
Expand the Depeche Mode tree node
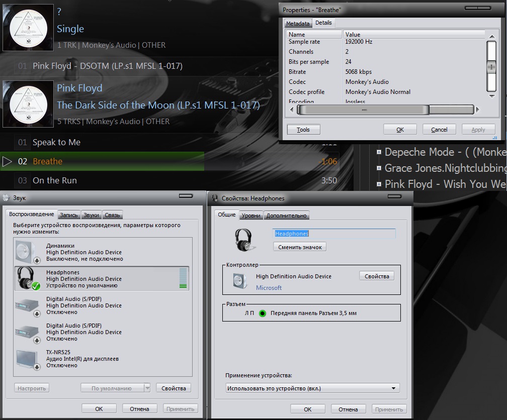click(x=379, y=152)
